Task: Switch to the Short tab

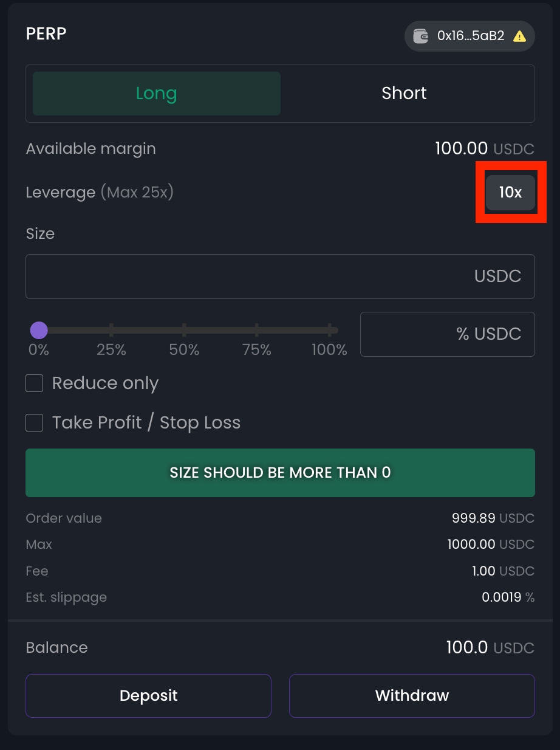Action: pos(404,94)
